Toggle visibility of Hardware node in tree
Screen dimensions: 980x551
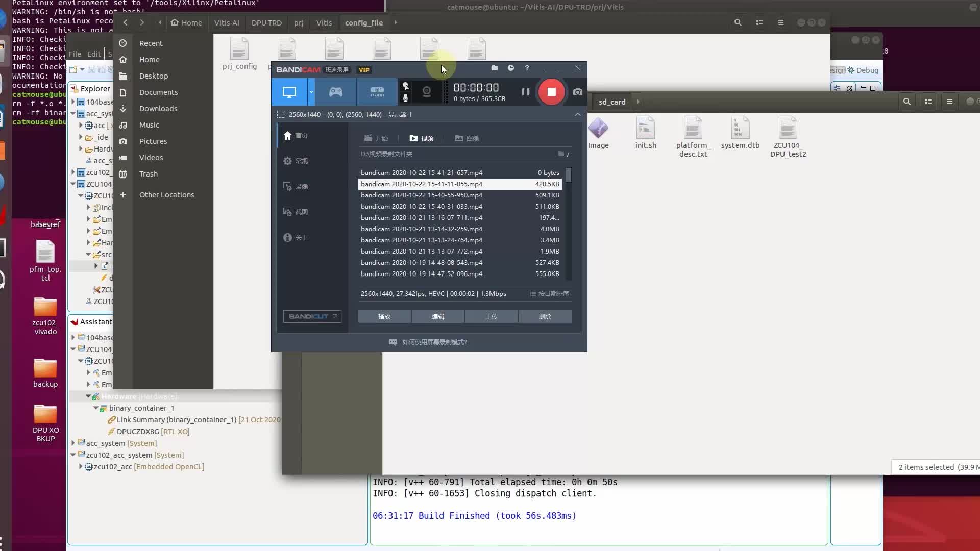click(88, 396)
